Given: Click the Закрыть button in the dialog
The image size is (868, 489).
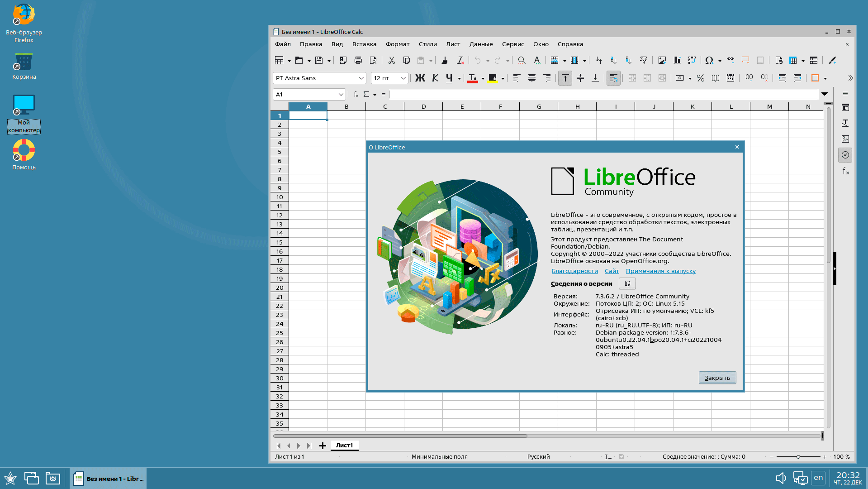Looking at the screenshot, I should 717,378.
